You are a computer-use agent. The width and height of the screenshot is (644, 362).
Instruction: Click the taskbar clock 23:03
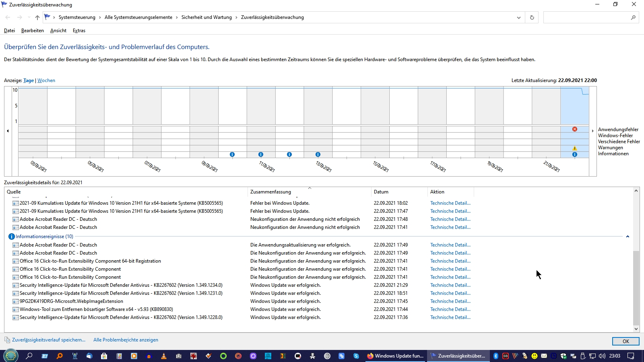[x=615, y=356]
